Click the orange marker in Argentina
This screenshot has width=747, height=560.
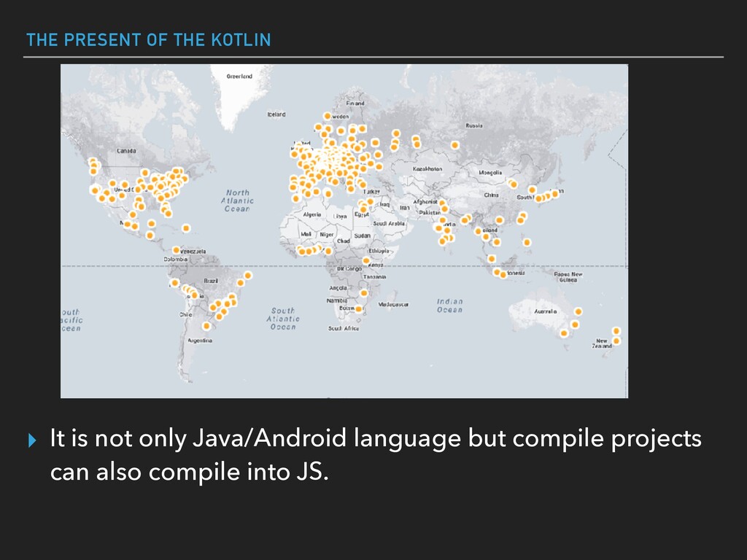(206, 326)
